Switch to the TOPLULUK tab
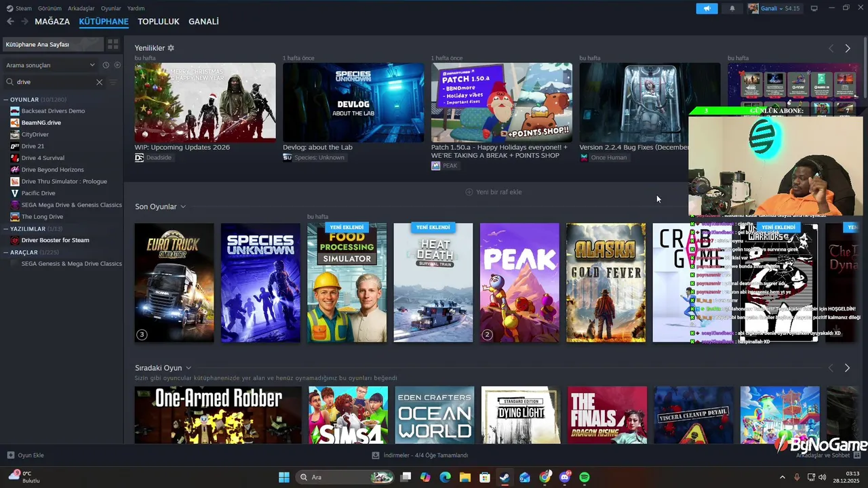 159,22
